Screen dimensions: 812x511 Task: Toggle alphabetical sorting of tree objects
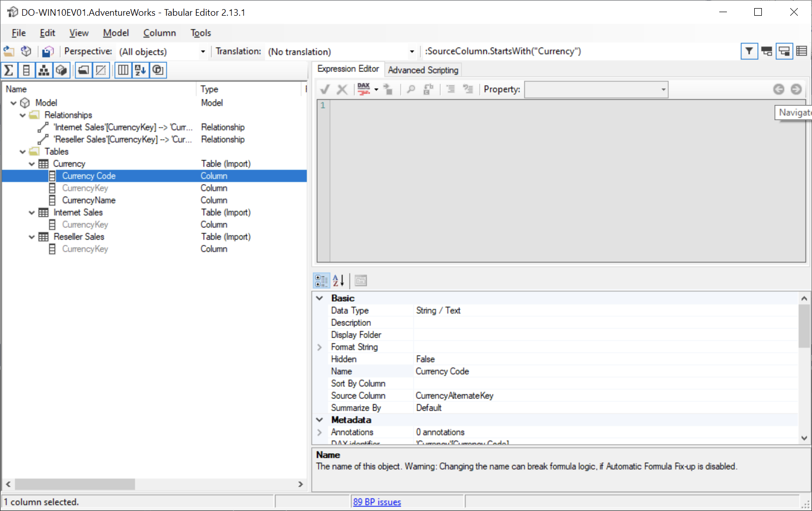coord(140,70)
